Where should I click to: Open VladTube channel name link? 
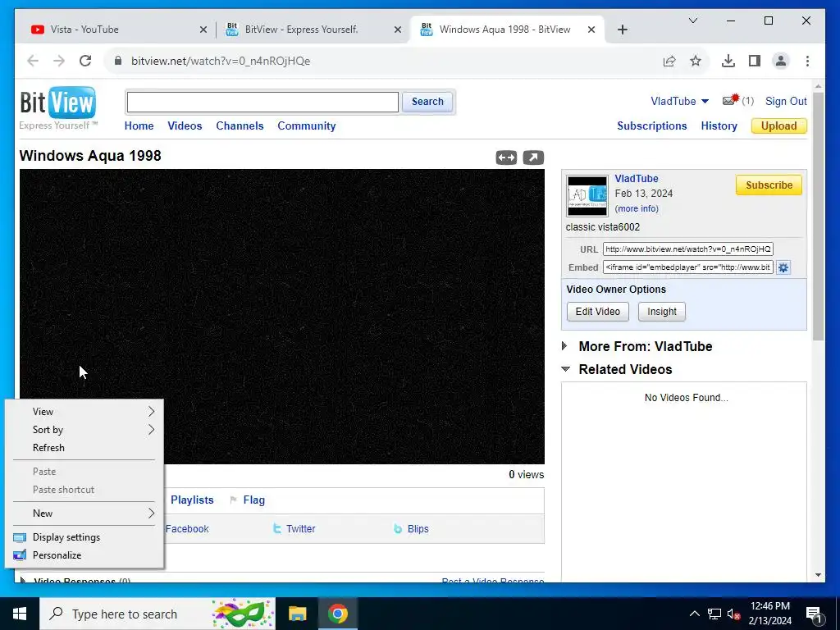[x=637, y=178]
